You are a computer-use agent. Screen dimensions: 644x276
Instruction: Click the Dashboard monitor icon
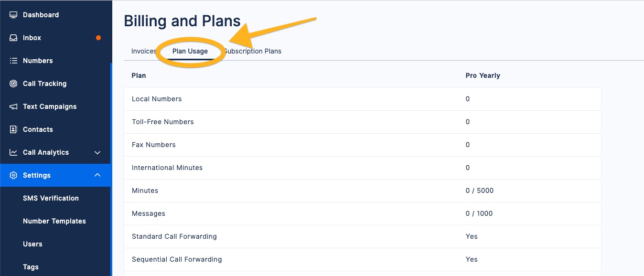[13, 15]
